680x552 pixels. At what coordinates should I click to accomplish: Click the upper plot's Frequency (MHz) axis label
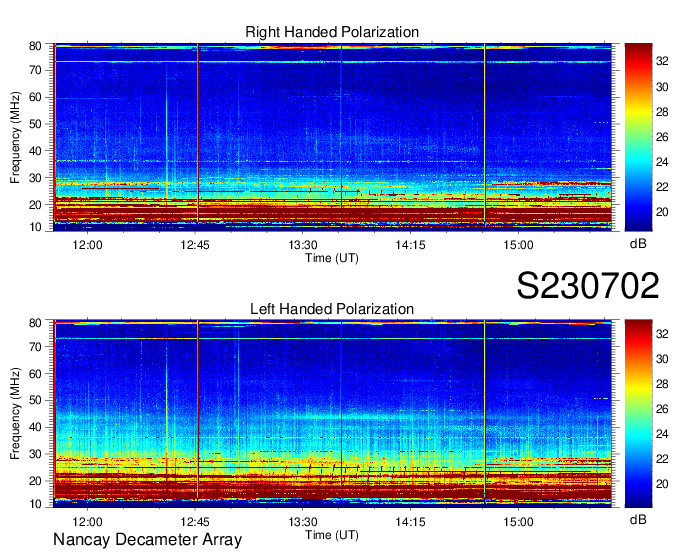15,137
